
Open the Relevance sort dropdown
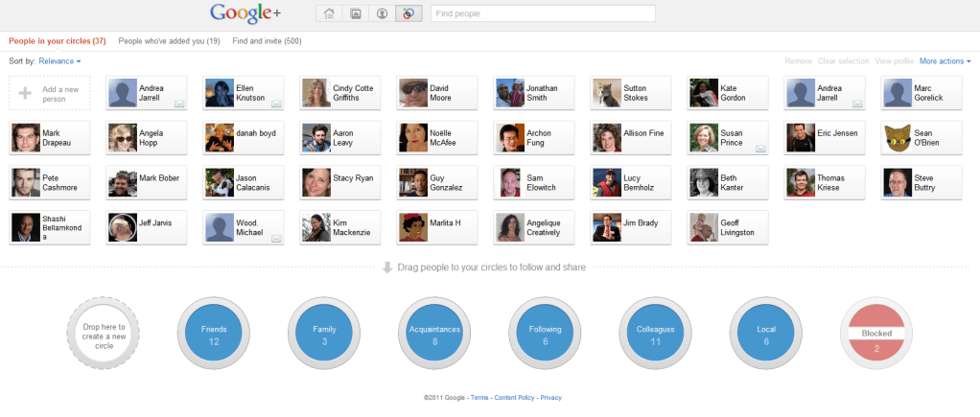click(x=59, y=61)
